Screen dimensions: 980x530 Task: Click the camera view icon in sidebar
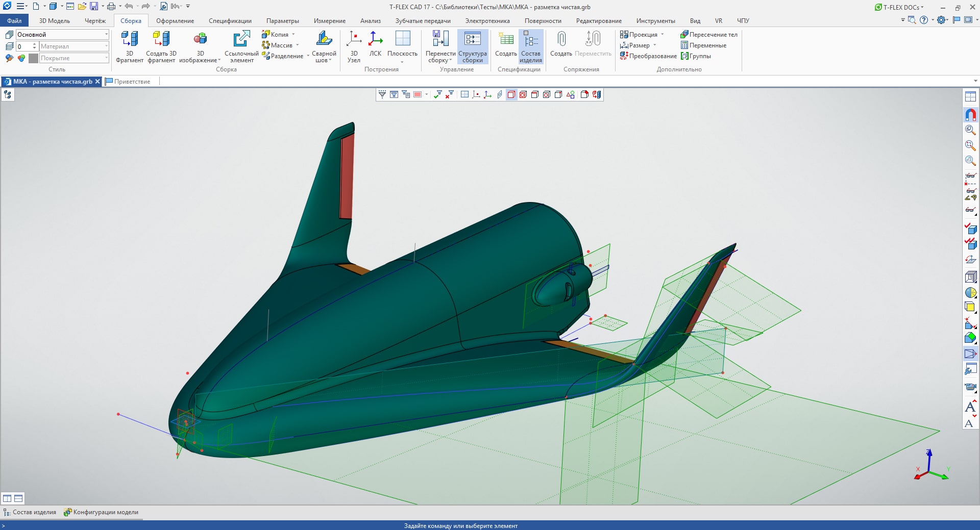[970, 387]
